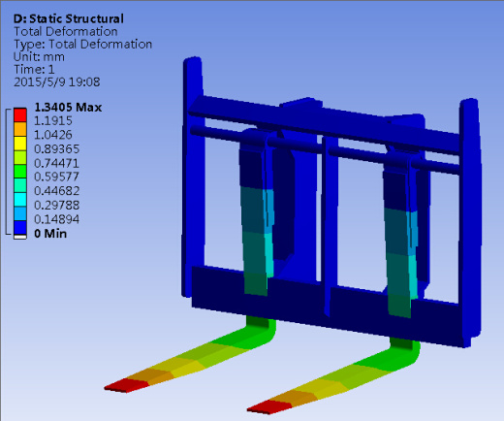Click the bright green legend color band
Viewport: 504px width, 421px height.
(20, 172)
